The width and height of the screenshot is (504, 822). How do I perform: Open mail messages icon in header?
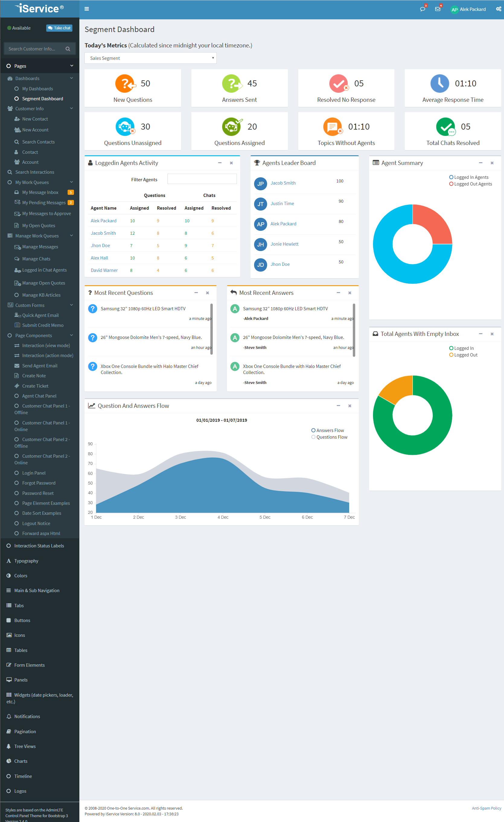pyautogui.click(x=438, y=9)
